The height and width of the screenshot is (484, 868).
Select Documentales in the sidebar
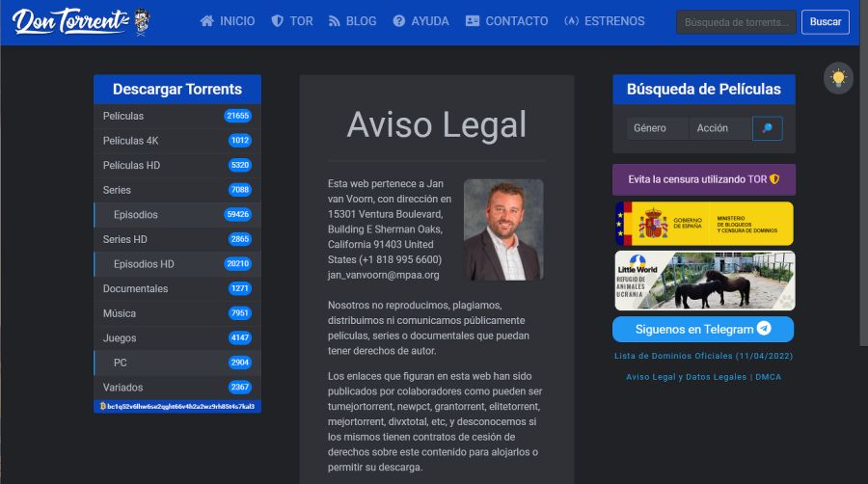(x=135, y=289)
